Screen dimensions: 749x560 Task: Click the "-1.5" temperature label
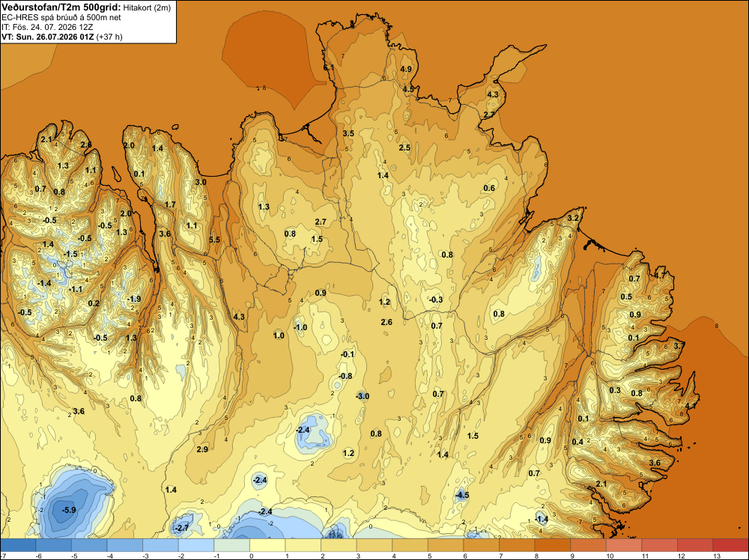[x=70, y=254]
